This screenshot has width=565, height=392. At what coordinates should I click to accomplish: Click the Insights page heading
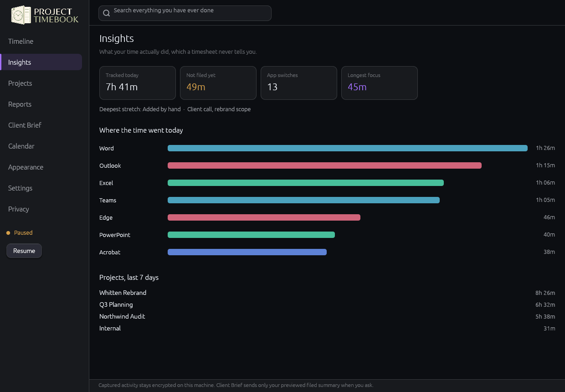117,39
